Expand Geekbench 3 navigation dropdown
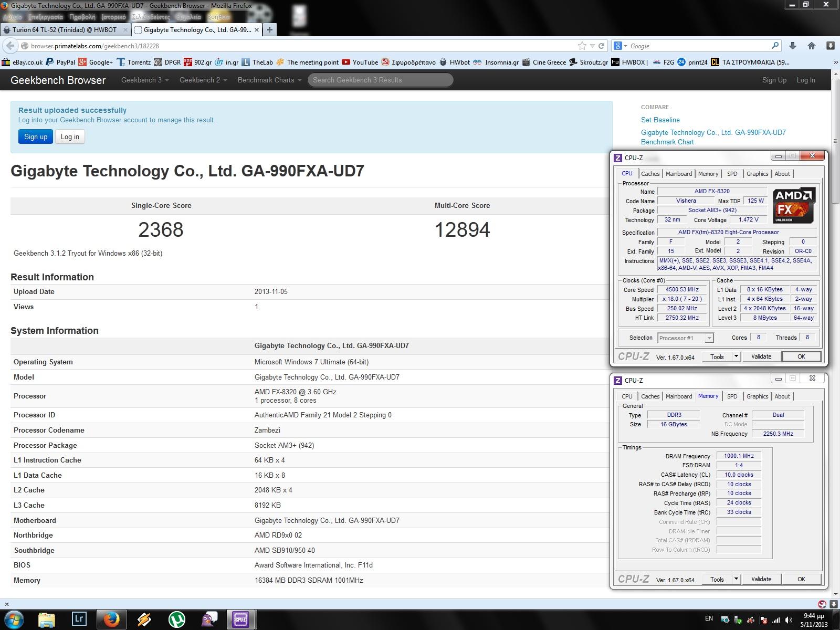Viewport: 840px width, 630px height. pos(145,80)
